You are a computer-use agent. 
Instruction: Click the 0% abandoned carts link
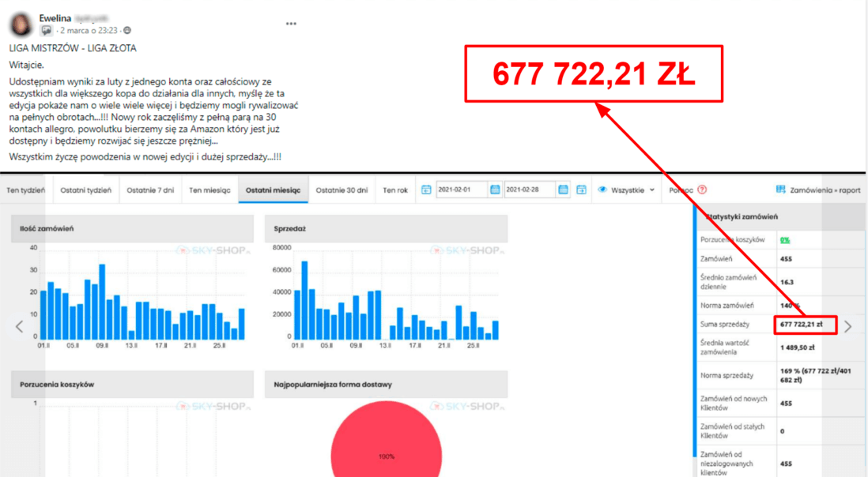785,239
